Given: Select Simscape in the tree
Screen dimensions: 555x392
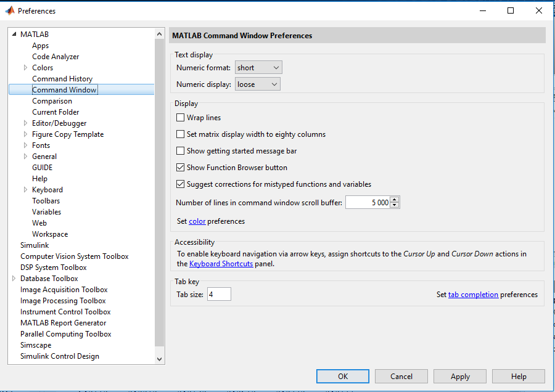Looking at the screenshot, I should (x=36, y=345).
